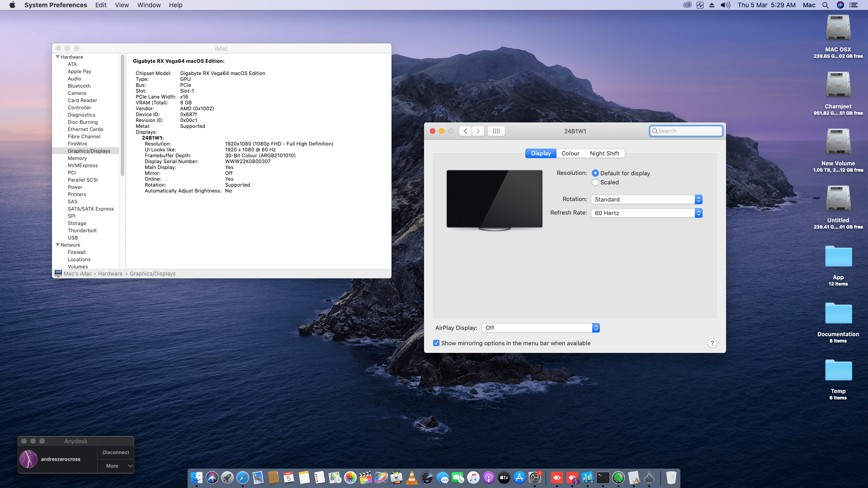The width and height of the screenshot is (868, 488).
Task: Click Disconnect in the Anydesk panel
Action: point(116,452)
